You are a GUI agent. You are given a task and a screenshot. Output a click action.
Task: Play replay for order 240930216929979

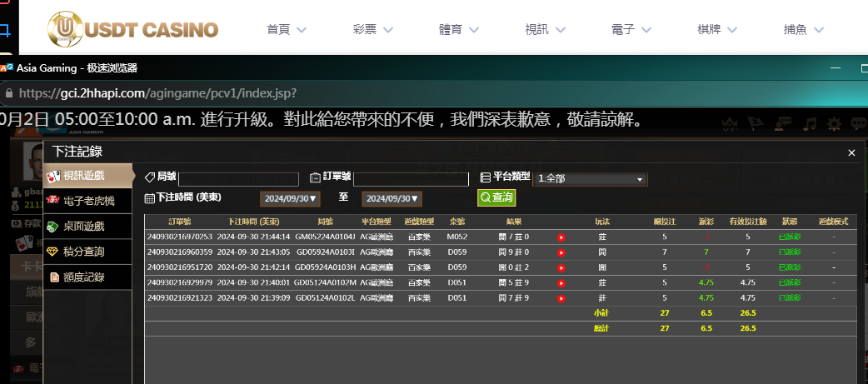[x=561, y=282]
